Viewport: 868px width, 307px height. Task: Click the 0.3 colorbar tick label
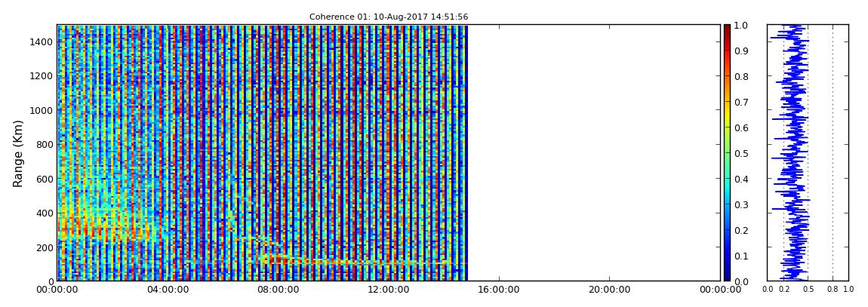(x=742, y=204)
